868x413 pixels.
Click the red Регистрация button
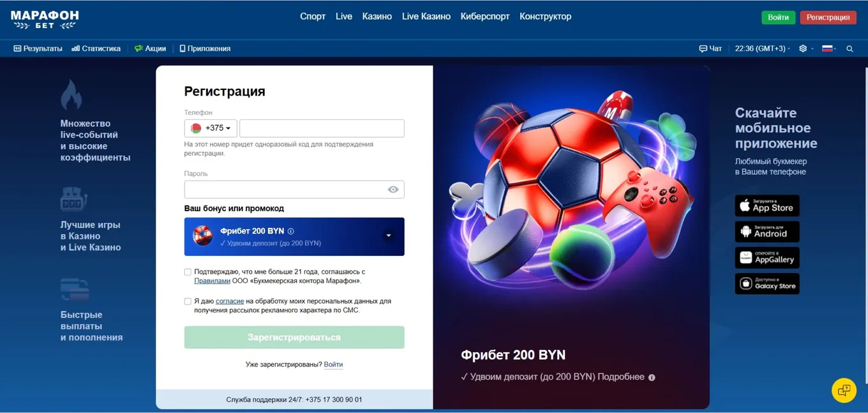(x=828, y=17)
